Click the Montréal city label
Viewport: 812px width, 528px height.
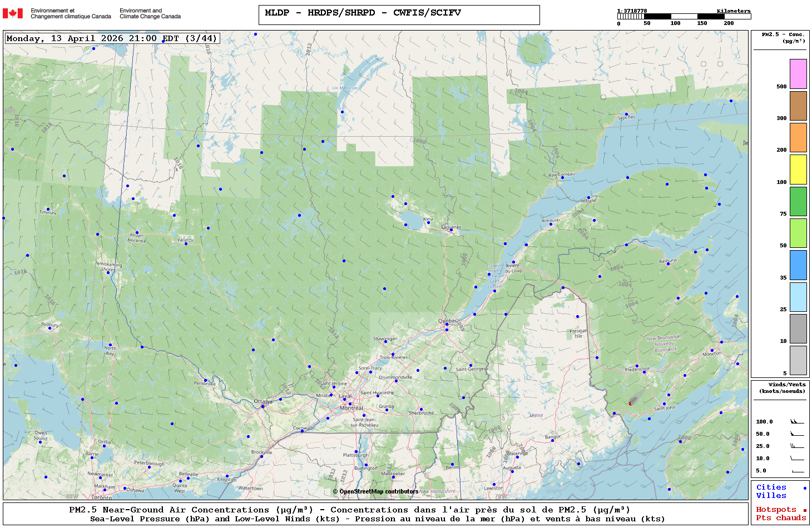click(x=351, y=408)
